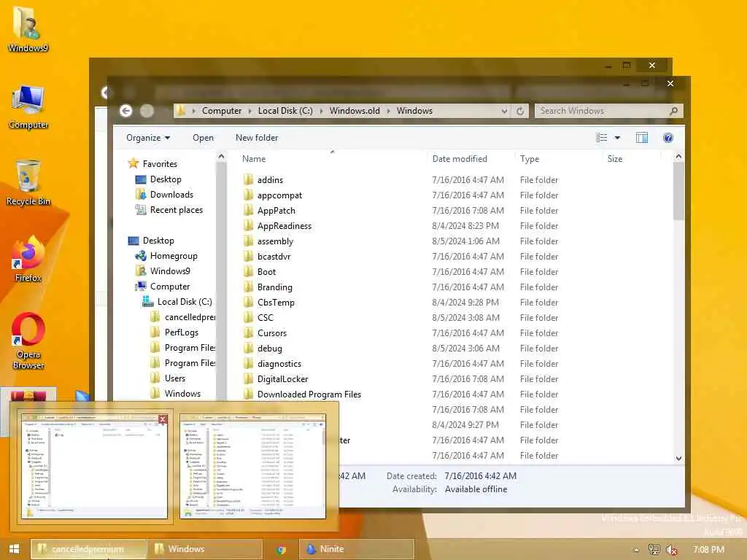Screen dimensions: 747x560
Task: Select PerfLogs in navigation tree
Action: (182, 332)
